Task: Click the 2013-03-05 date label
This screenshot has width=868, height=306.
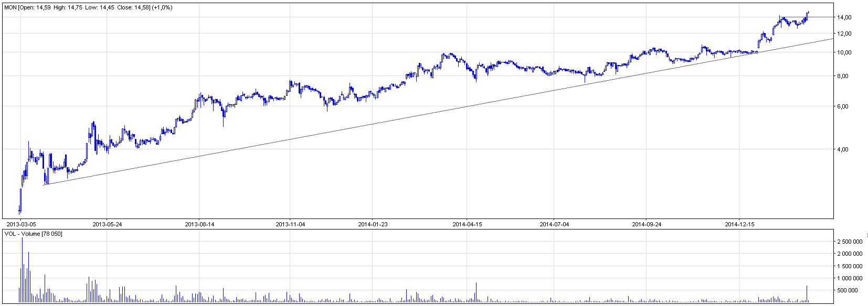Action: (x=21, y=224)
